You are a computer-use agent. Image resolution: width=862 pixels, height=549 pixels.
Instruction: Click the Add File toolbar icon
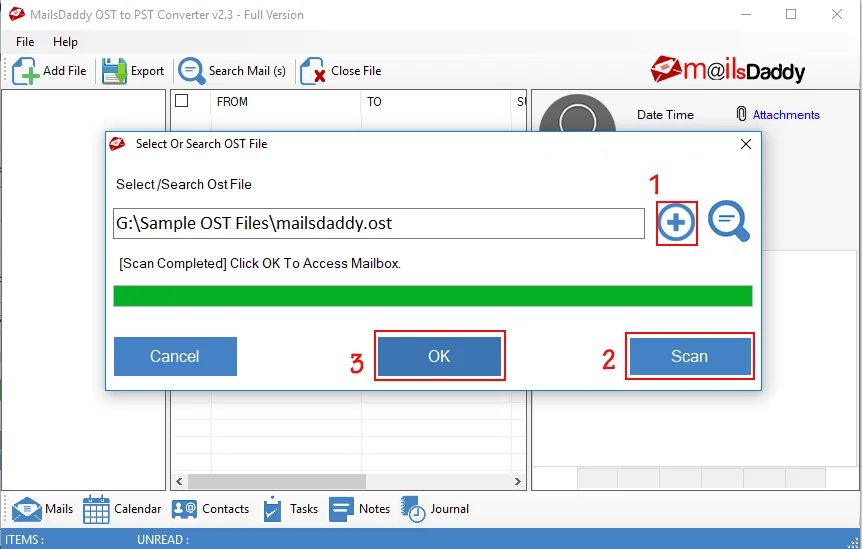tap(26, 71)
